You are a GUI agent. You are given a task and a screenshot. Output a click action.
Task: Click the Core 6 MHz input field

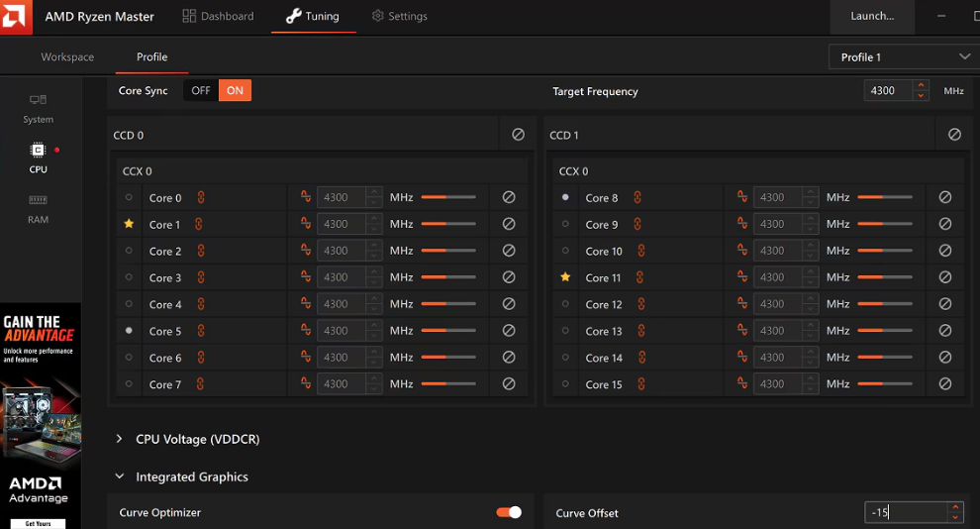[342, 357]
